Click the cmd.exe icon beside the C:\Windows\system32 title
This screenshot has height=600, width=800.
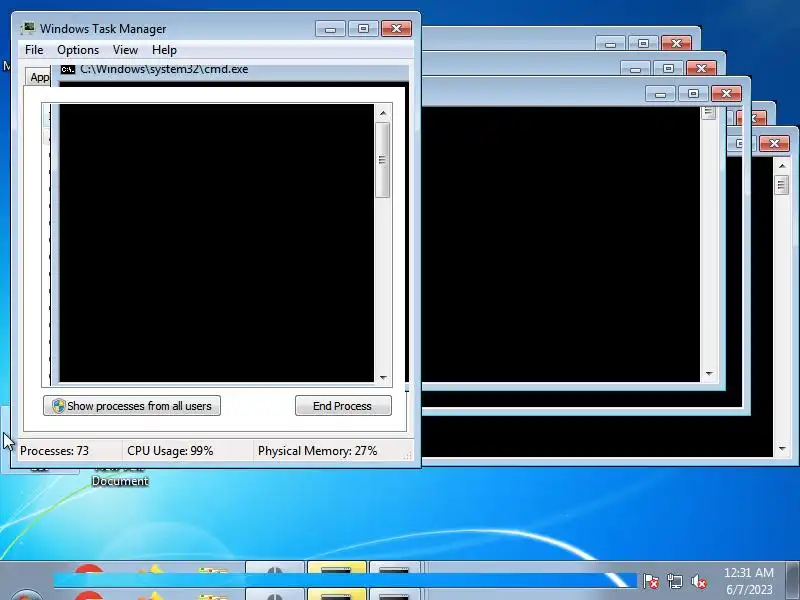click(x=67, y=69)
